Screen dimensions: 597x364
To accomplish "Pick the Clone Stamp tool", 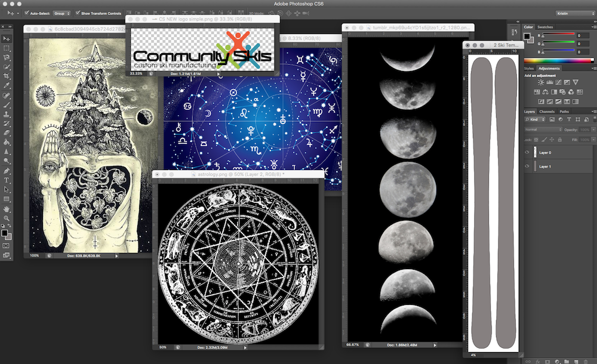I will pos(7,114).
